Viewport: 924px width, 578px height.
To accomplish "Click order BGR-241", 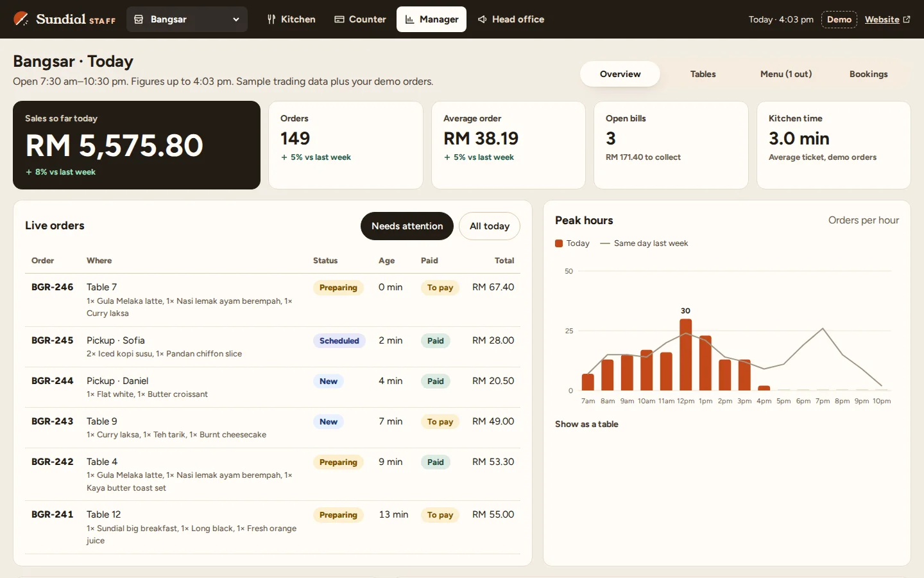I will 273,527.
